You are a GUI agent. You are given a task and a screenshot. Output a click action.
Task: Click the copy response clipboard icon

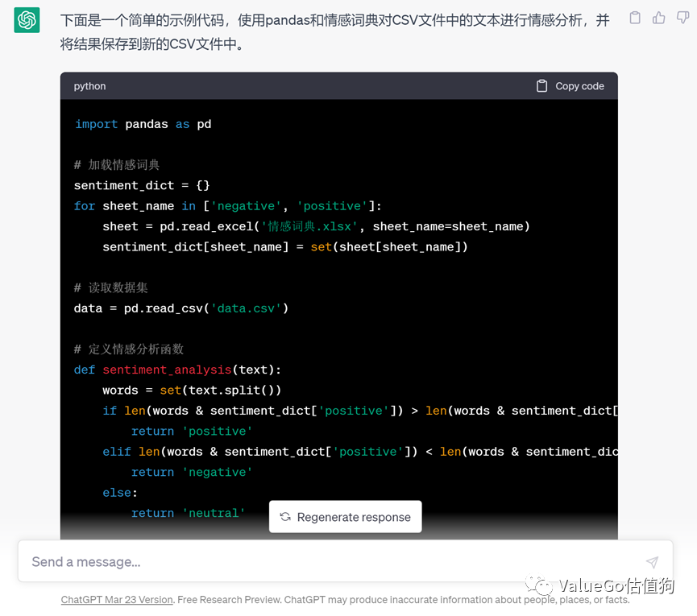tap(635, 18)
